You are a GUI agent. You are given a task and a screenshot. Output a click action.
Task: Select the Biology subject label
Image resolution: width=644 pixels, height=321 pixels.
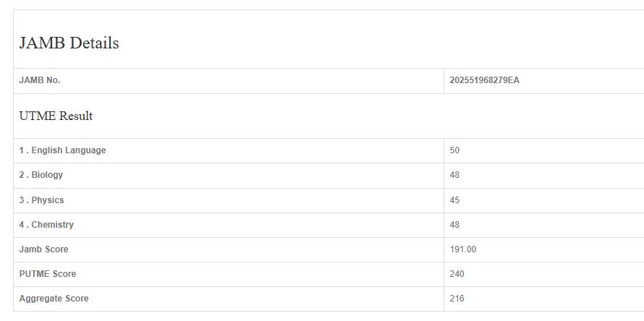(x=41, y=175)
